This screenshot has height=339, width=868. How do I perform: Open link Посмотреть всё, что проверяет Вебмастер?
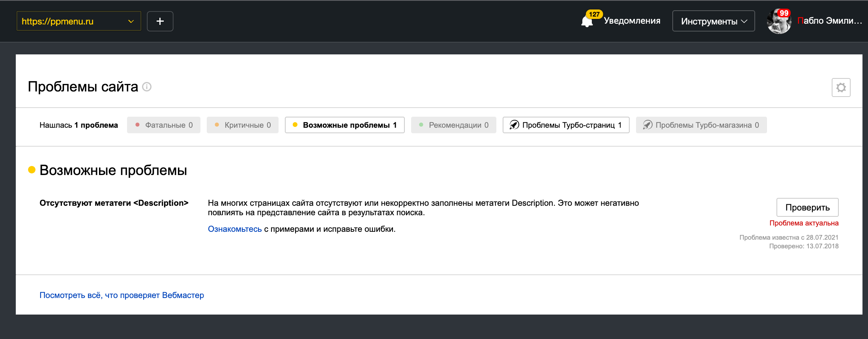(122, 295)
